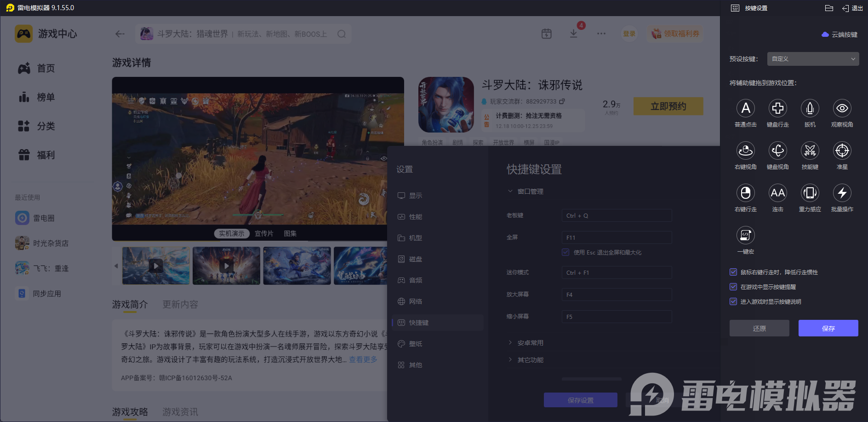This screenshot has width=868, height=422.
Task: Click the 保存 save button
Action: tap(828, 328)
